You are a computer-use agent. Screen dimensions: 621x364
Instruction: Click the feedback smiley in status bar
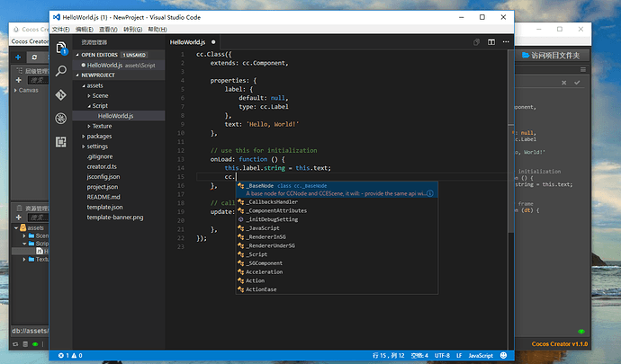pyautogui.click(x=504, y=356)
